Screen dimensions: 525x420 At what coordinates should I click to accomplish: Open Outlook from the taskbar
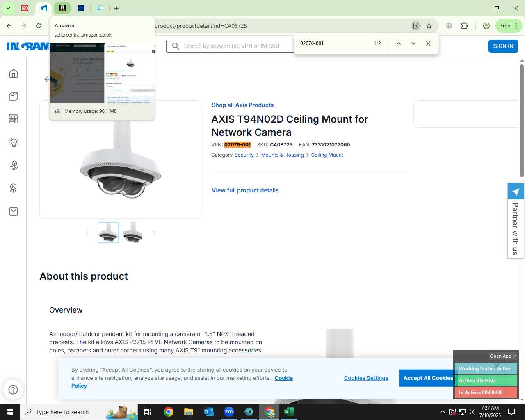(x=209, y=412)
